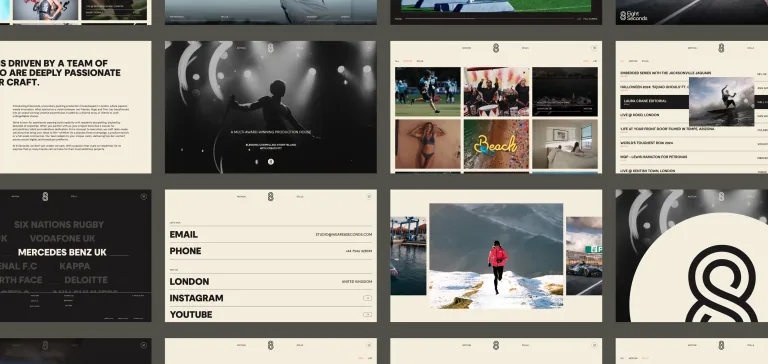The image size is (768, 364).
Task: Open the bikini woman thumbnail
Action: [x=428, y=144]
